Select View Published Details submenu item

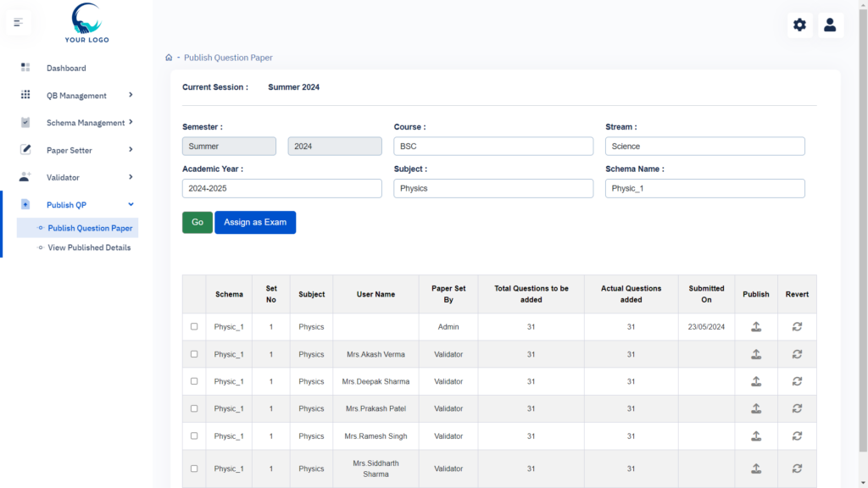pos(89,247)
